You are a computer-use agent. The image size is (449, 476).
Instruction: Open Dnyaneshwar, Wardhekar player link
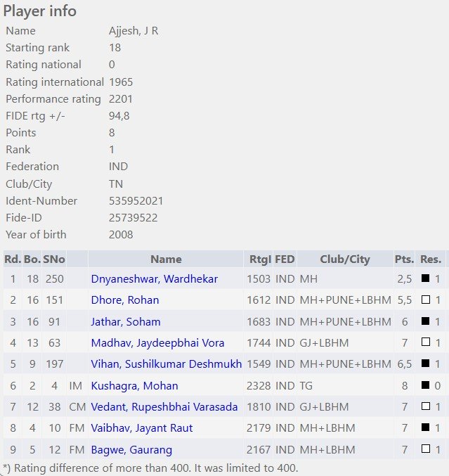point(154,278)
